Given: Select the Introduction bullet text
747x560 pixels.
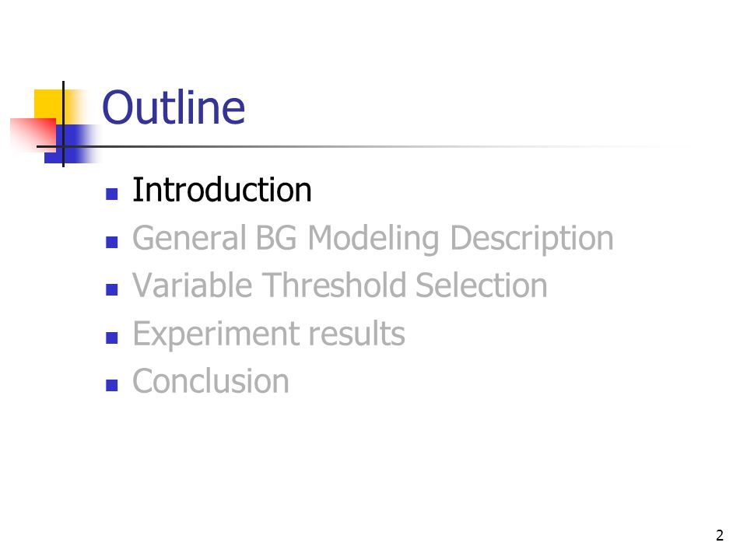Looking at the screenshot, I should coord(222,190).
